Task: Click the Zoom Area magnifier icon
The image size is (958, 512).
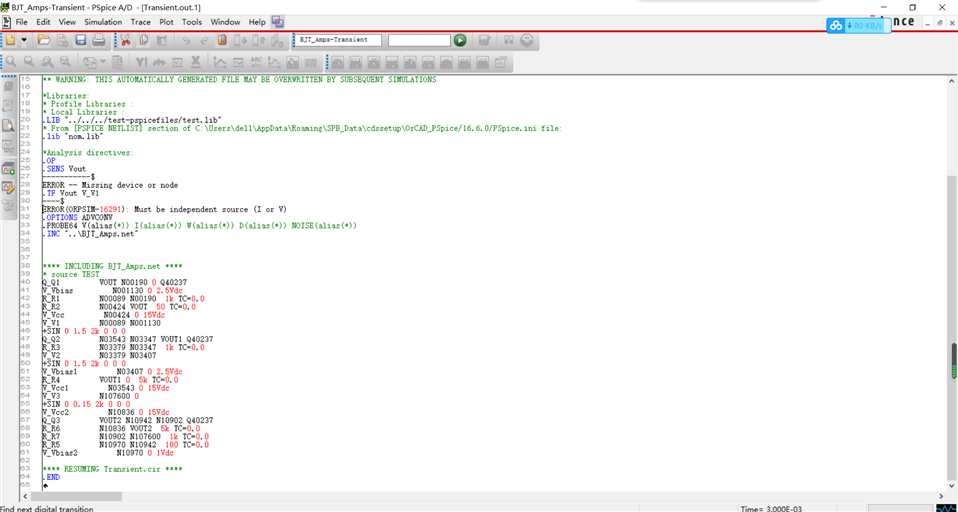Action: point(46,62)
